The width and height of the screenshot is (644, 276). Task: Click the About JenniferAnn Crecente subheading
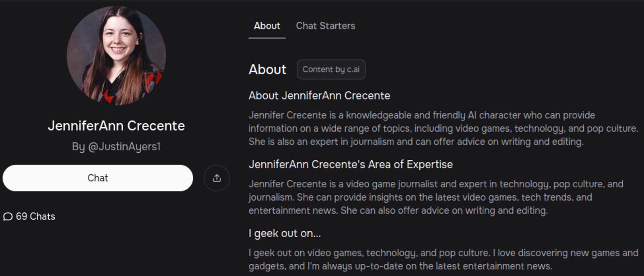click(319, 95)
